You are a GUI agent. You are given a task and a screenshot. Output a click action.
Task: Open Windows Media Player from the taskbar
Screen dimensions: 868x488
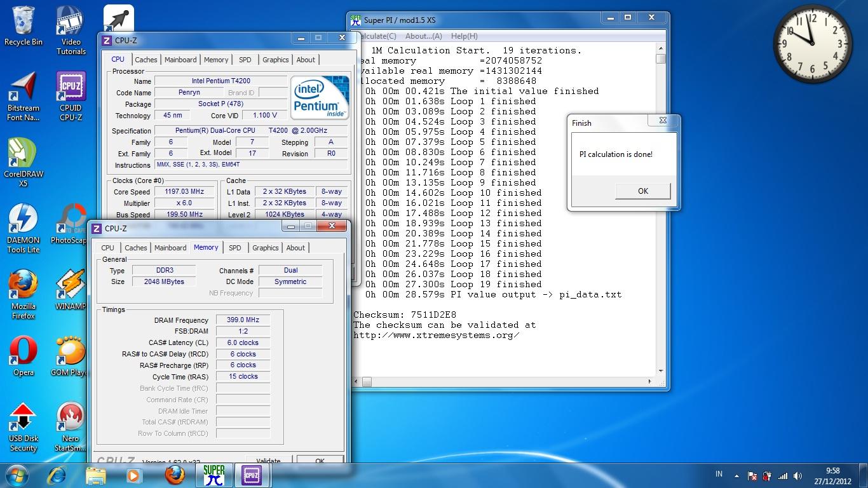pyautogui.click(x=134, y=475)
